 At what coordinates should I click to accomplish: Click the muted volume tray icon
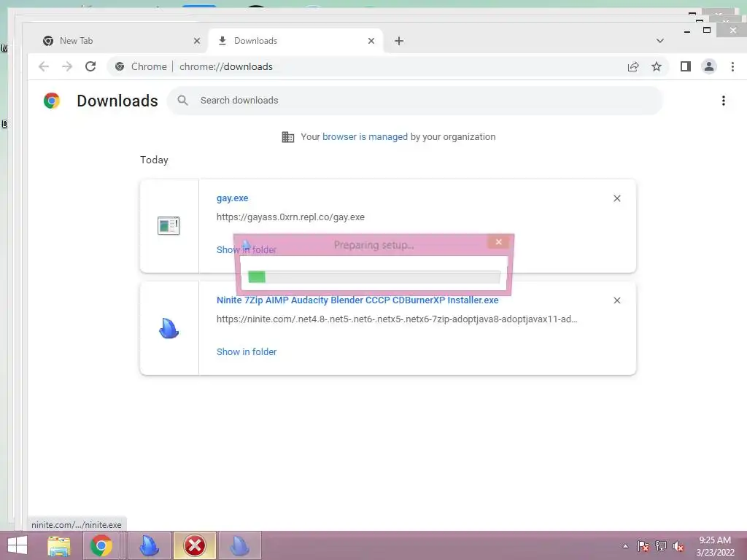pos(678,546)
